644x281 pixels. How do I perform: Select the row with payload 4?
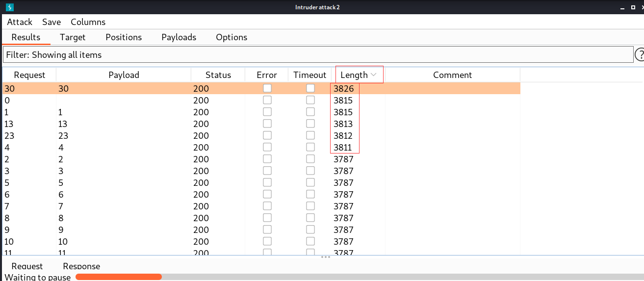[x=261, y=148]
